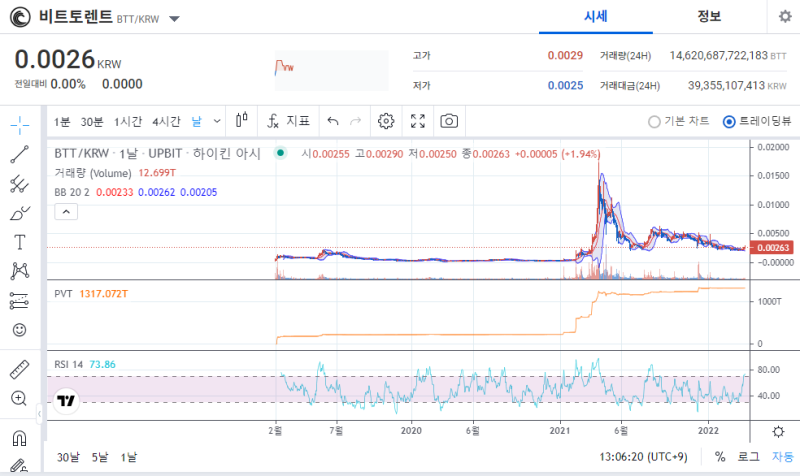Screen dimensions: 800x476
Task: Toggle 자동 auto scale
Action: point(783,457)
